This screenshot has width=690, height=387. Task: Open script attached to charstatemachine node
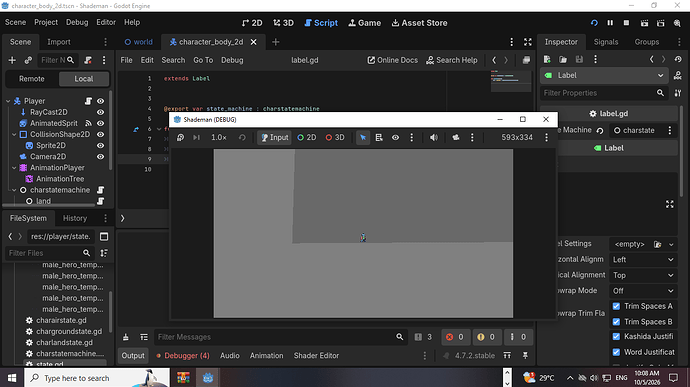click(x=100, y=190)
